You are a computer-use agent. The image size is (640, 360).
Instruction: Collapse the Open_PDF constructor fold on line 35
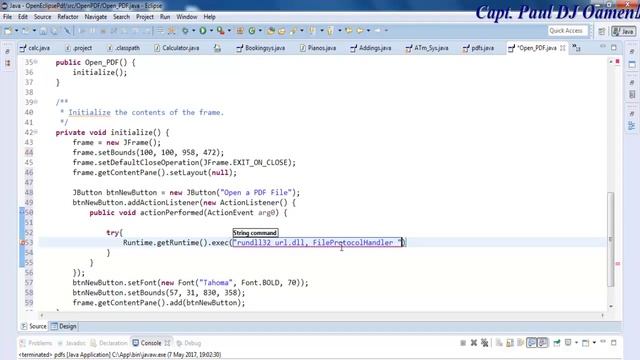36,62
